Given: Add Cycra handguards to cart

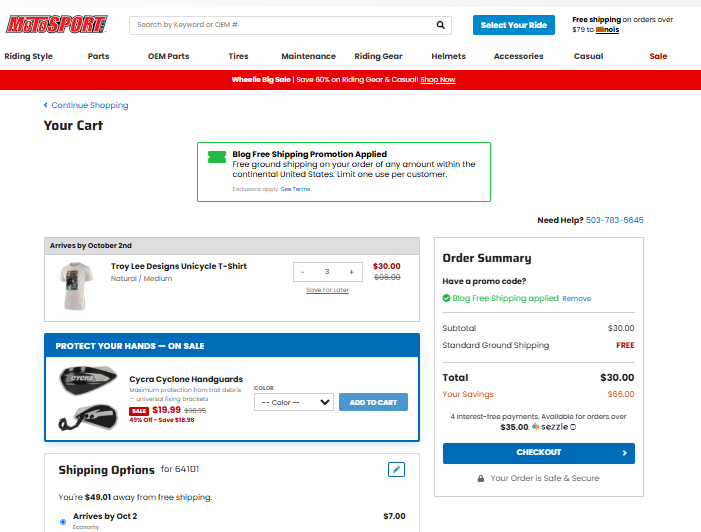Looking at the screenshot, I should point(373,402).
